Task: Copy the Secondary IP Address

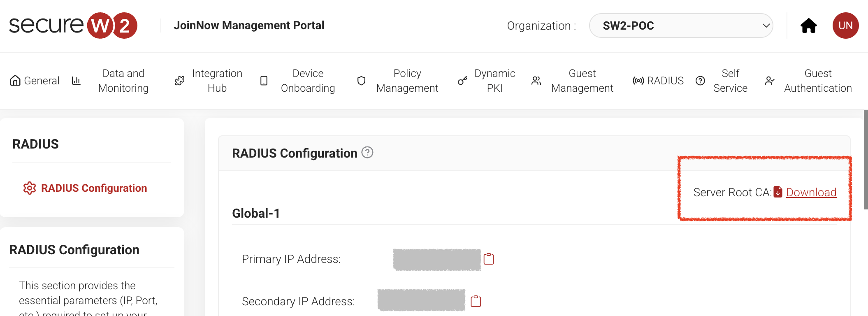Action: [476, 301]
